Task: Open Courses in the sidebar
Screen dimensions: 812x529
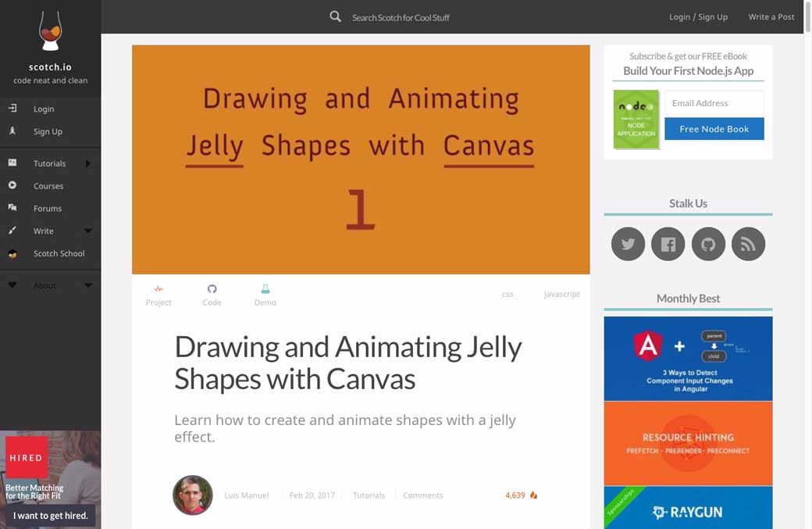Action: 48,186
